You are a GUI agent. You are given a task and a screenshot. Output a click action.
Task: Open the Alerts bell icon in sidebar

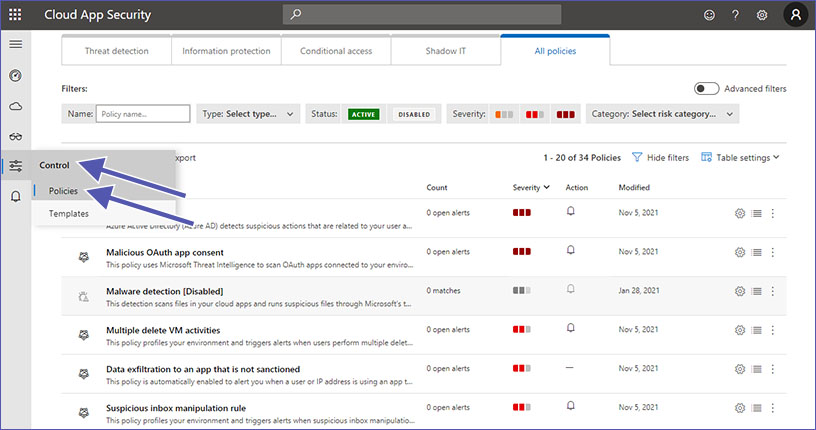16,196
